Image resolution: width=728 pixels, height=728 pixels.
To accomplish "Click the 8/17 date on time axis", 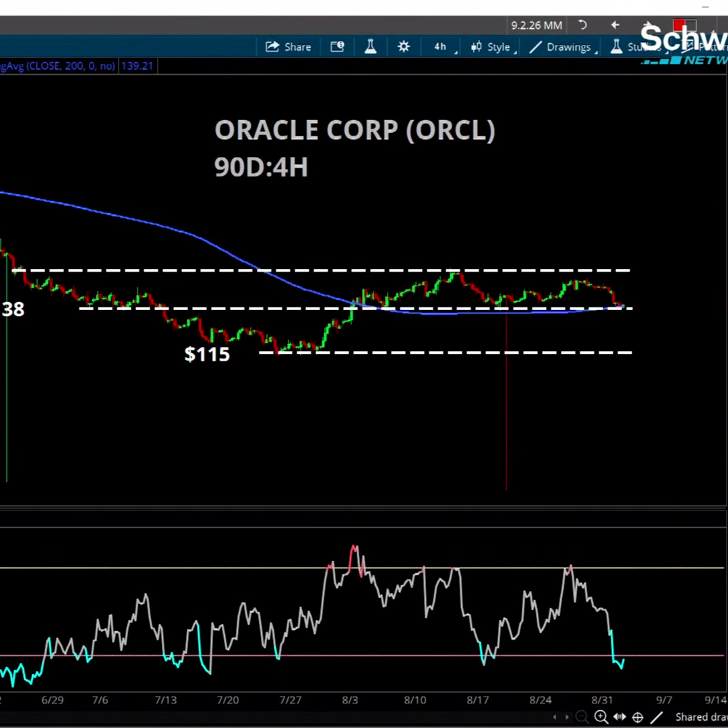I will coord(477,700).
